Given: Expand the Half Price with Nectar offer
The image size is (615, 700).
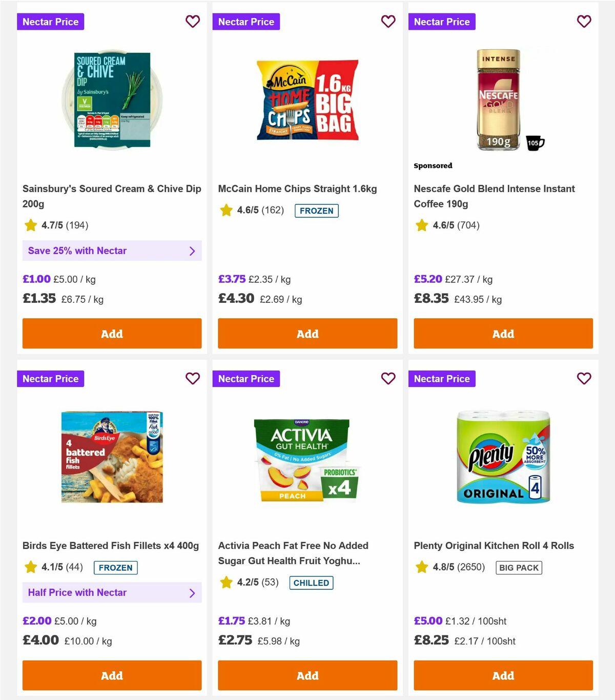Looking at the screenshot, I should pyautogui.click(x=112, y=592).
